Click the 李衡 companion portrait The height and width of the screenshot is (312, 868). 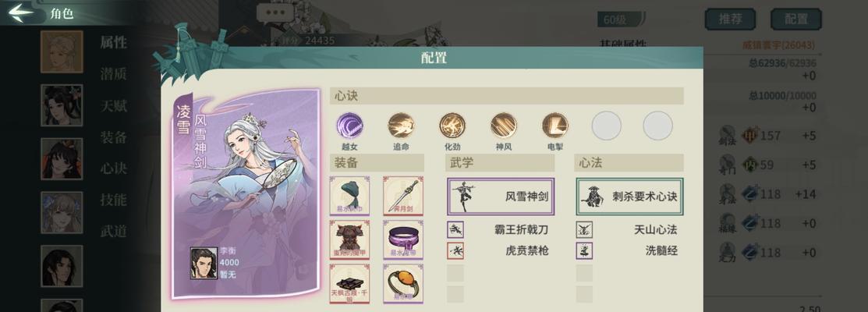coord(204,263)
